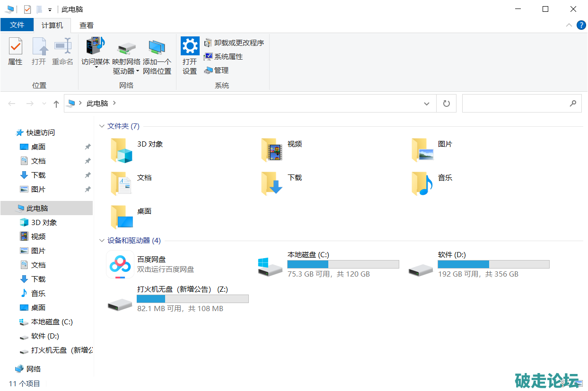Open the 文件 menu tab
Image resolution: width=588 pixels, height=391 pixels.
pyautogui.click(x=17, y=25)
